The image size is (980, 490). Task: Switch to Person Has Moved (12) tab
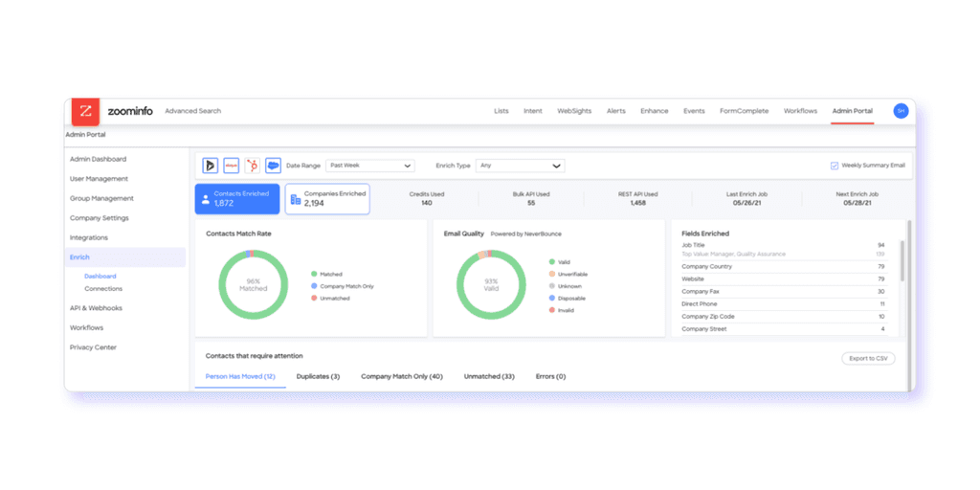pos(240,377)
